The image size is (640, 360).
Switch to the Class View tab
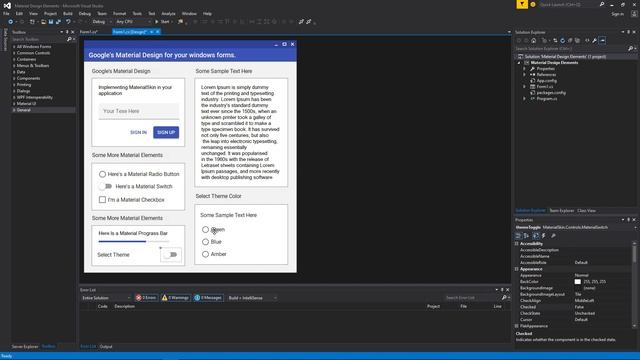tap(587, 211)
